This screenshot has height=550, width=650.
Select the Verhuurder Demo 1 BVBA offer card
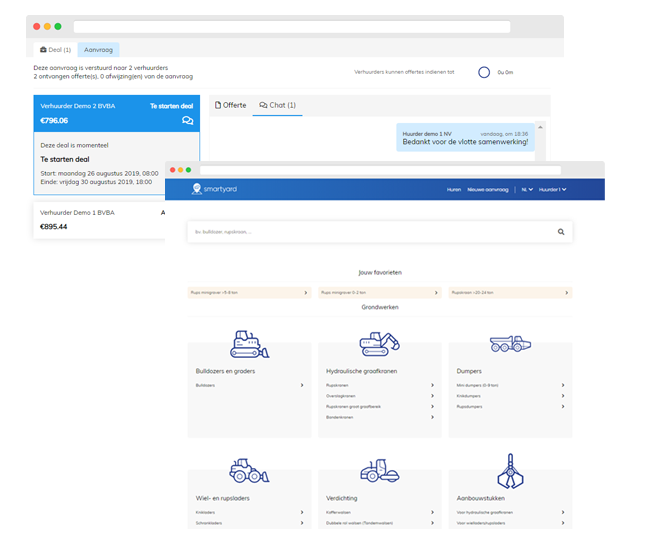point(99,220)
